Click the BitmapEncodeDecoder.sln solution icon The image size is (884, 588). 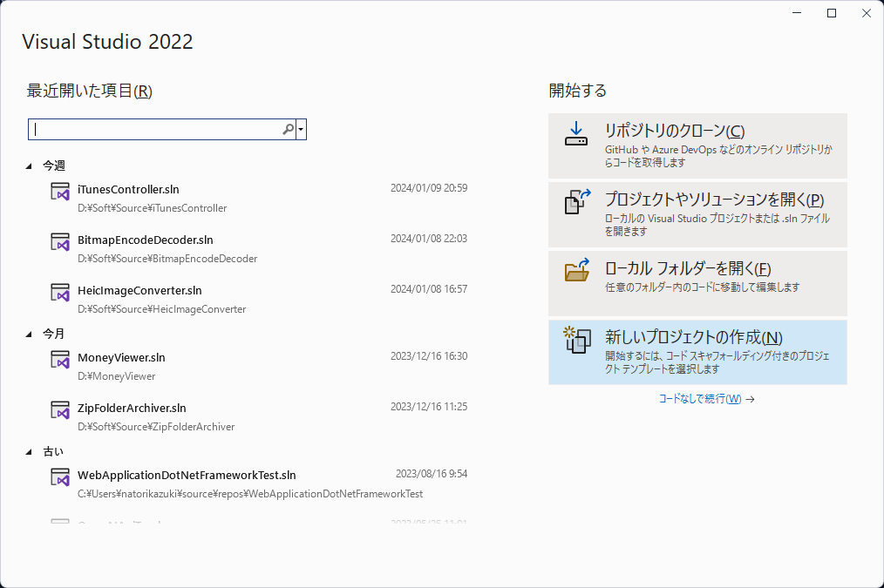click(x=60, y=243)
